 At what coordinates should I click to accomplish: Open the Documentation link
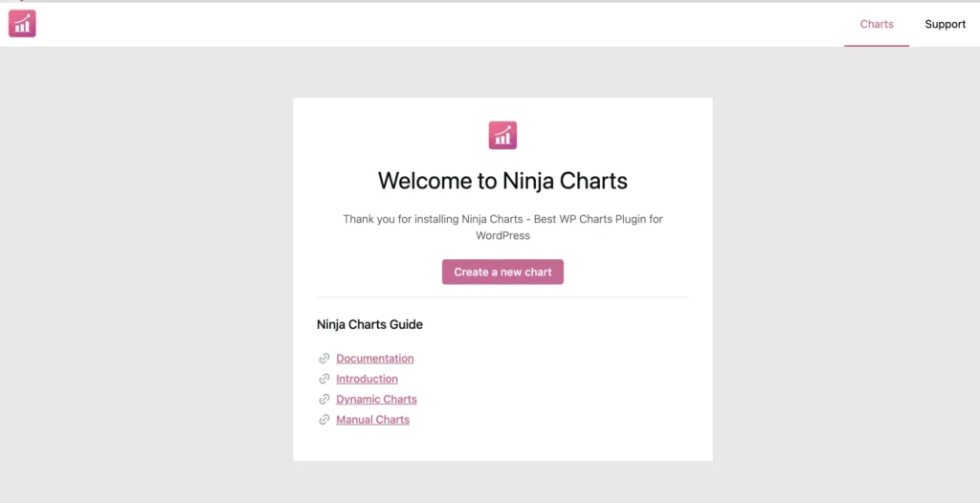(375, 358)
